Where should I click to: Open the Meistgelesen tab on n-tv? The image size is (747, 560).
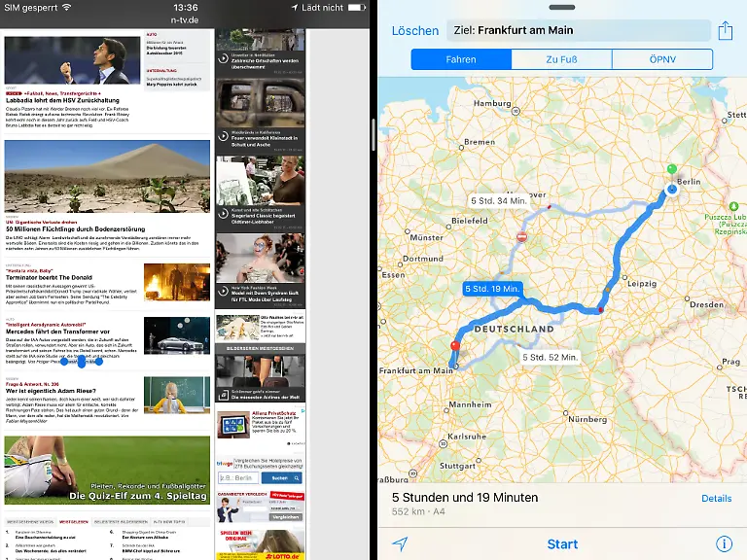(x=73, y=522)
